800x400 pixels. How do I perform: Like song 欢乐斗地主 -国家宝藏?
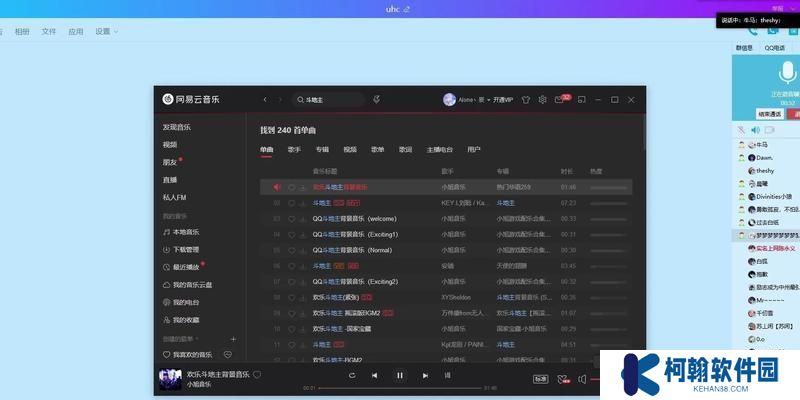[x=292, y=329]
